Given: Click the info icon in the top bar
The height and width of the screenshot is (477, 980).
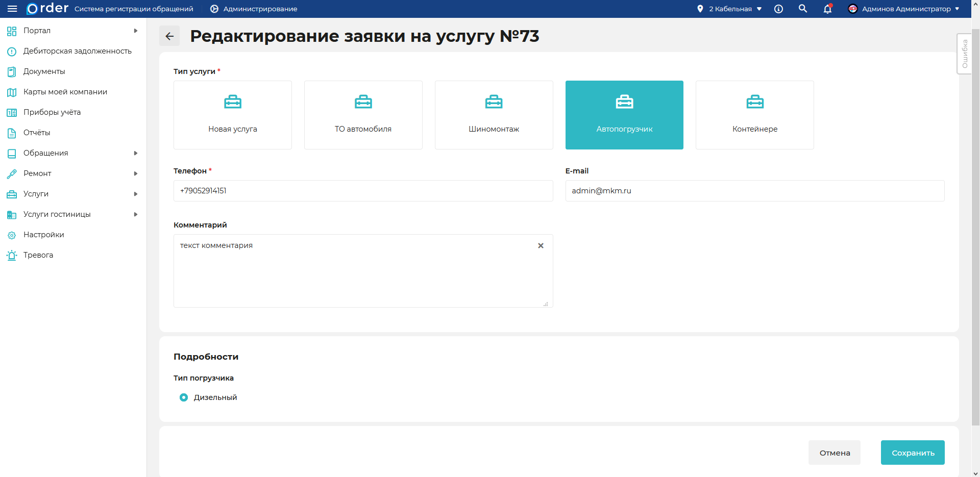Looking at the screenshot, I should (x=778, y=9).
